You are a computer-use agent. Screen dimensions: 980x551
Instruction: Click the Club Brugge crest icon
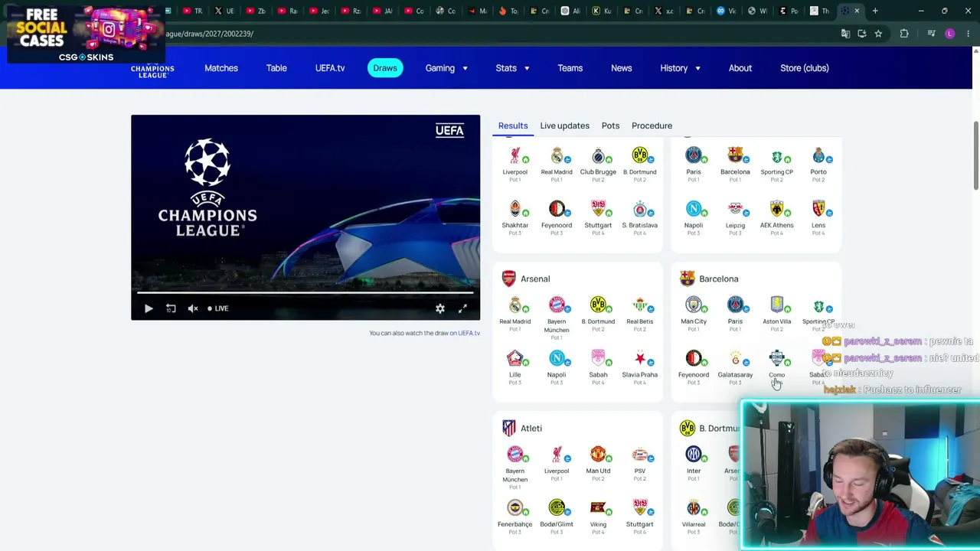click(x=598, y=156)
